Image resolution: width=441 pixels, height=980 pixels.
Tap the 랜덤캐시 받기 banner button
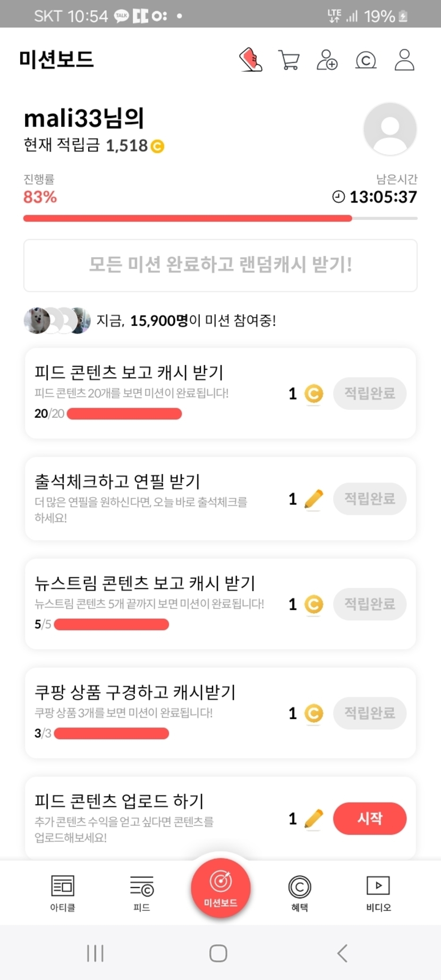[x=220, y=265]
